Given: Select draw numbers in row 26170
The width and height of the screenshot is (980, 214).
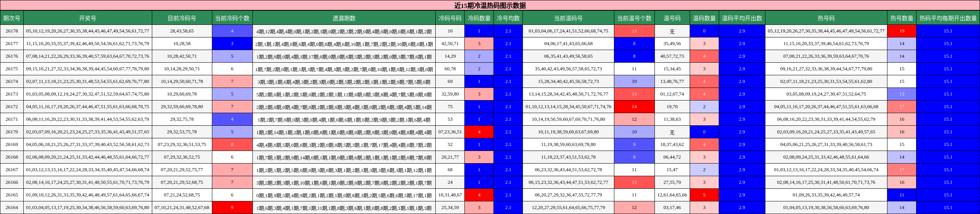Looking at the screenshot, I should [88, 132].
